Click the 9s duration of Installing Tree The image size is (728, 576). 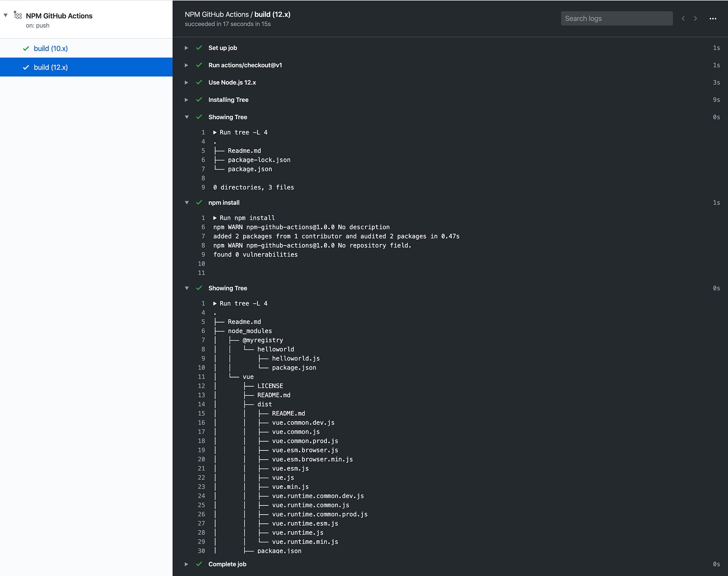tap(717, 100)
